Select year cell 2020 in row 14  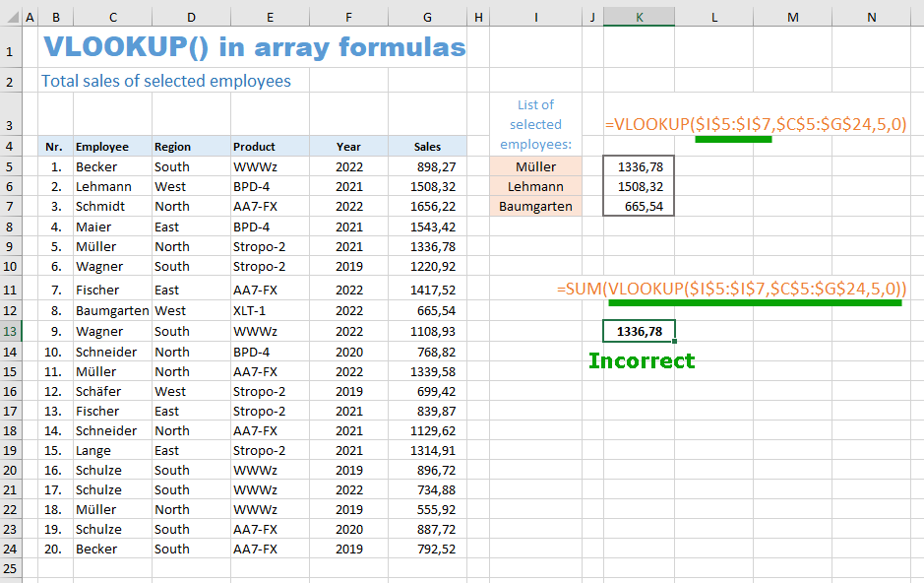coord(348,352)
